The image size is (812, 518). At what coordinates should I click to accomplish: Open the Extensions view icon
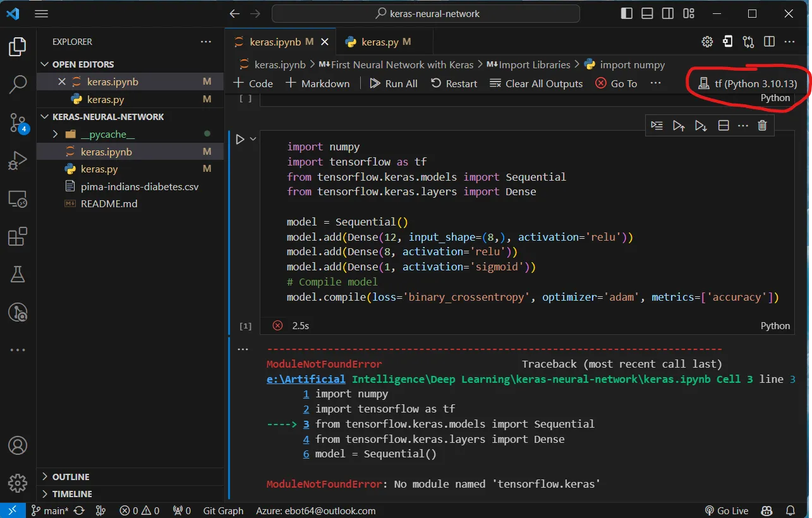pyautogui.click(x=18, y=238)
